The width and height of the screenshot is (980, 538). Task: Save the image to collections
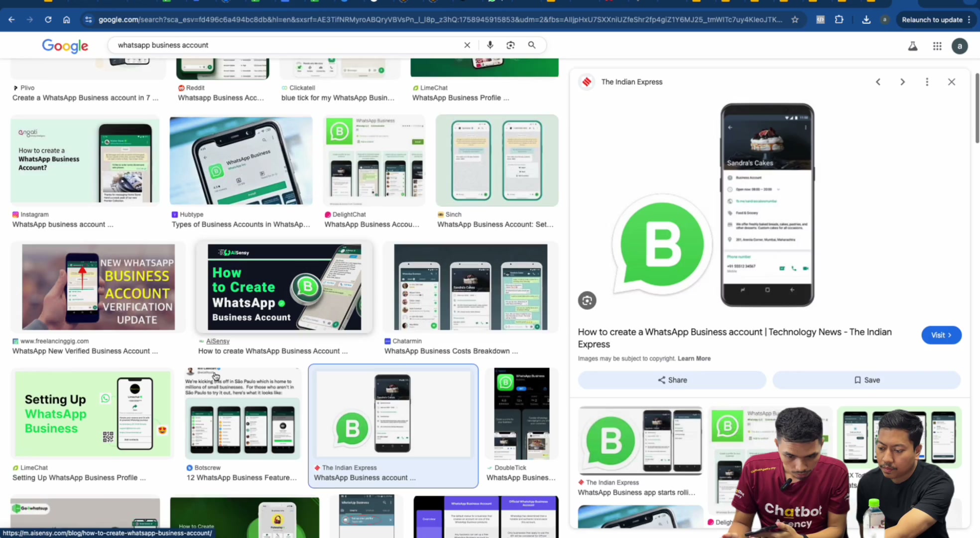tap(866, 380)
